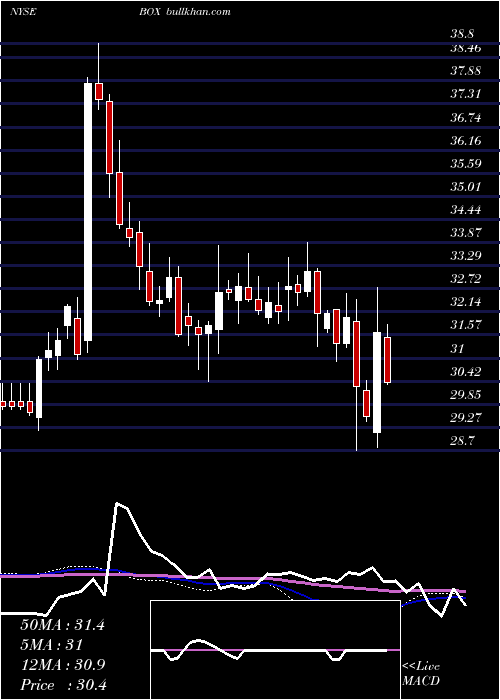The height and width of the screenshot is (700, 500).
Task: Click the Price : 30.4 readout
Action: (63, 685)
